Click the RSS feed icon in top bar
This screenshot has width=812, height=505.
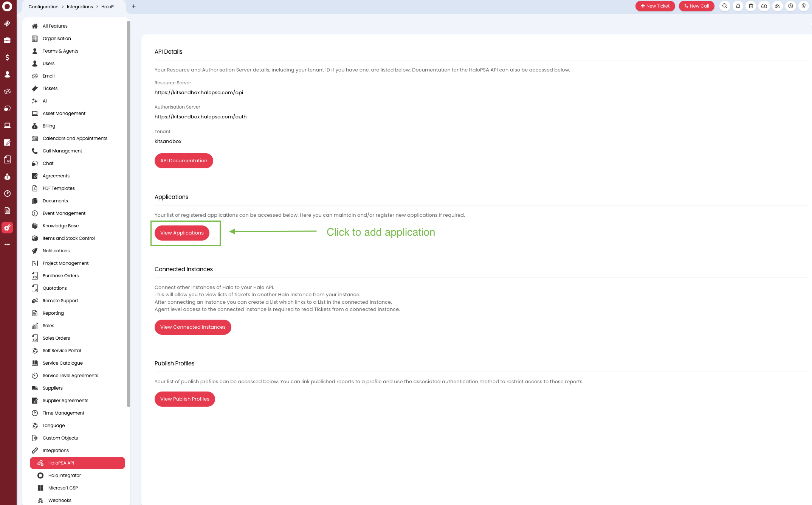tap(777, 6)
